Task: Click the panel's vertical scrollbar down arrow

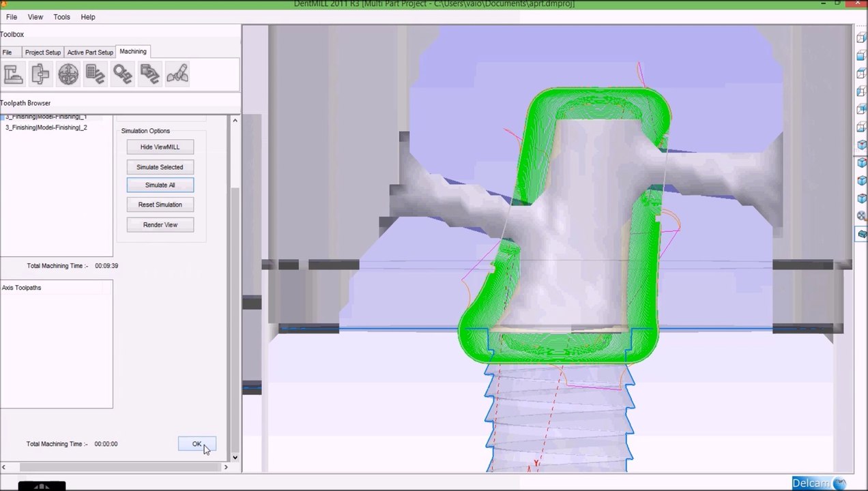Action: (235, 458)
